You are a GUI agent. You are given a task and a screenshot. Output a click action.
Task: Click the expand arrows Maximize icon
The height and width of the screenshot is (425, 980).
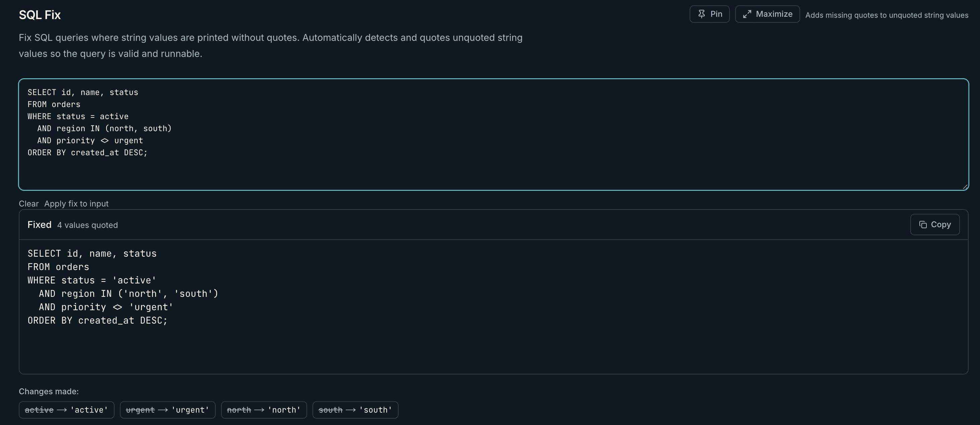pos(747,14)
